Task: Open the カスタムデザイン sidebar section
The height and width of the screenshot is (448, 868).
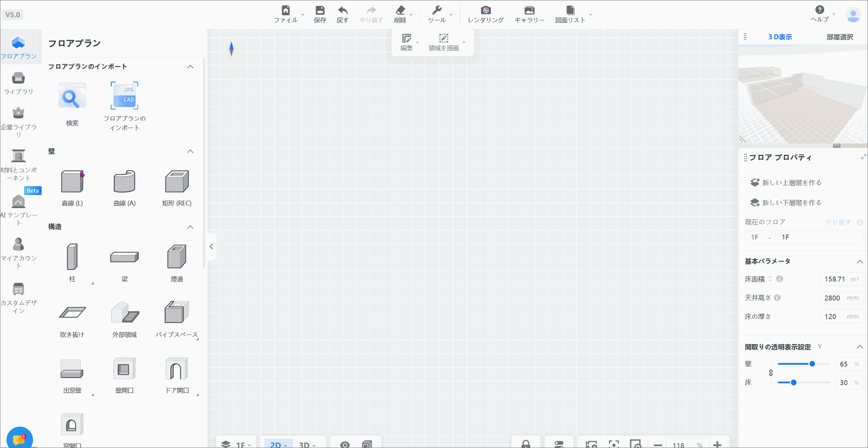Action: [19, 298]
